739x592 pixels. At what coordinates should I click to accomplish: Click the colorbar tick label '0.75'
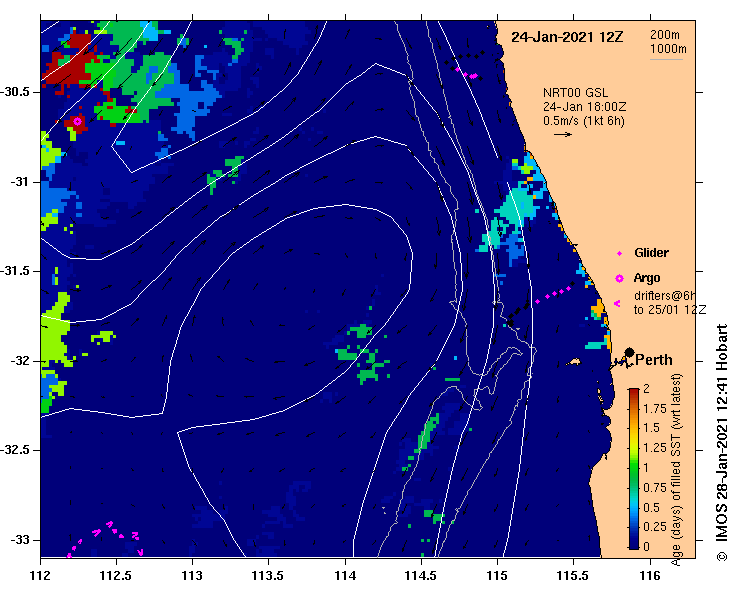(655, 487)
